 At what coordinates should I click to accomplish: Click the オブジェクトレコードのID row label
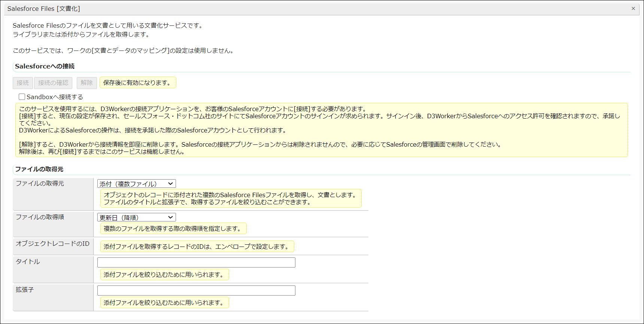pyautogui.click(x=52, y=244)
